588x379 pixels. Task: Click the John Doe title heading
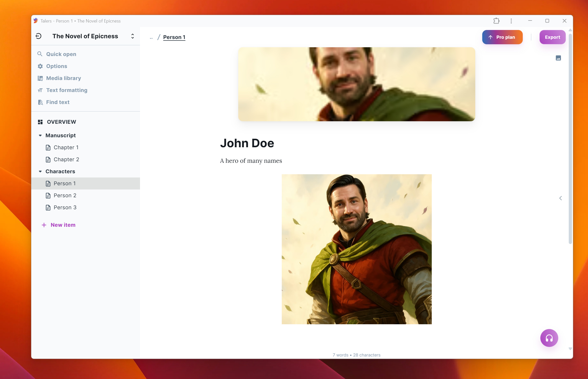click(247, 143)
